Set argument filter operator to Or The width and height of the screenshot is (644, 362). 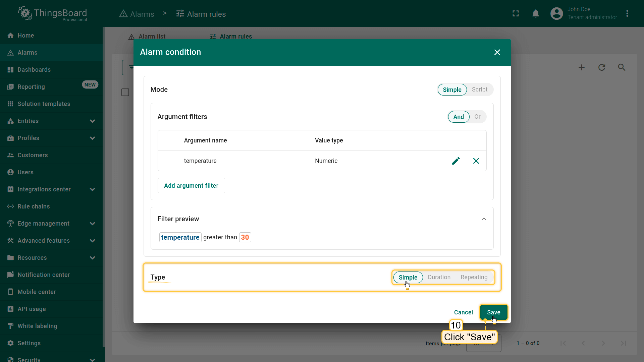477,117
